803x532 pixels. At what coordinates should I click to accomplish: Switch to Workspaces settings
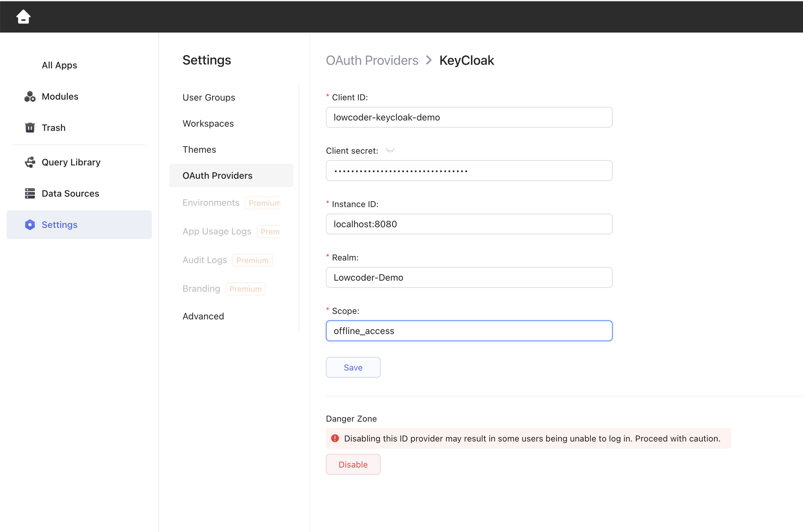(x=208, y=123)
